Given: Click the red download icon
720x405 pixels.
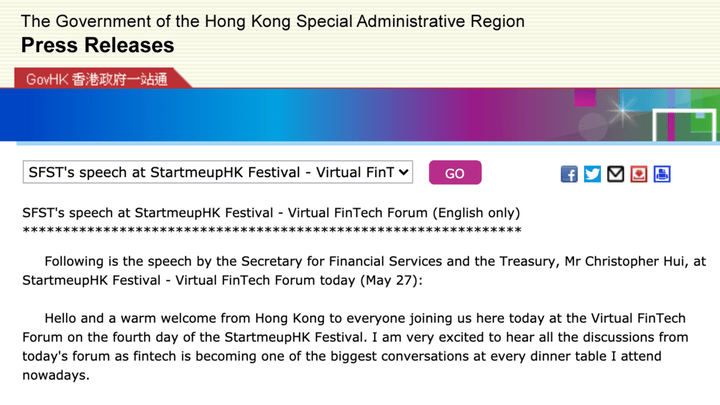Looking at the screenshot, I should 638,174.
